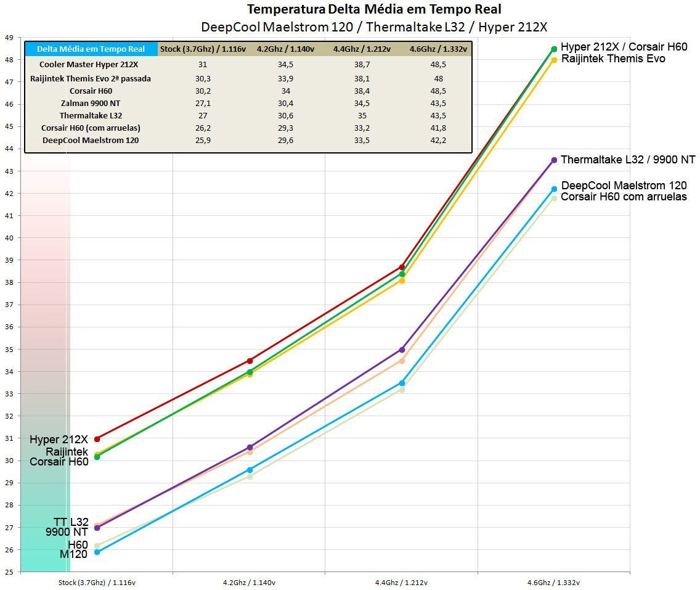Select table cell "30,2" in Corsair H60 row

pos(203,91)
